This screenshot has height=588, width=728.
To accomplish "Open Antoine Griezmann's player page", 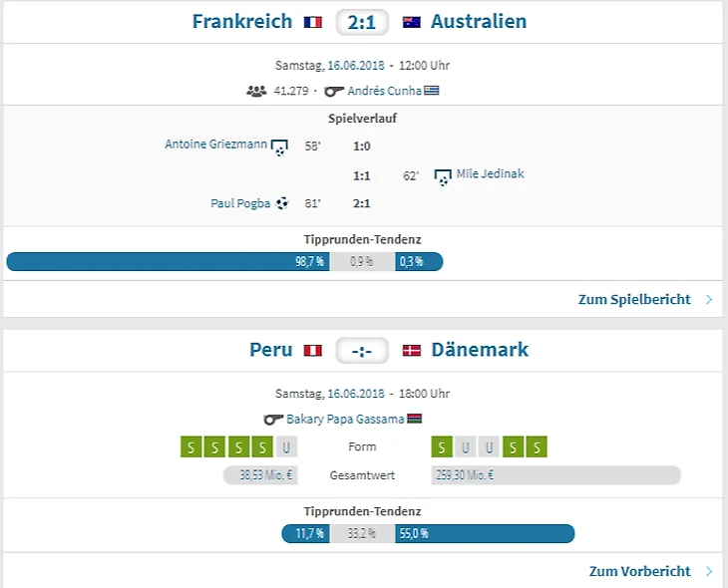I will click(215, 145).
